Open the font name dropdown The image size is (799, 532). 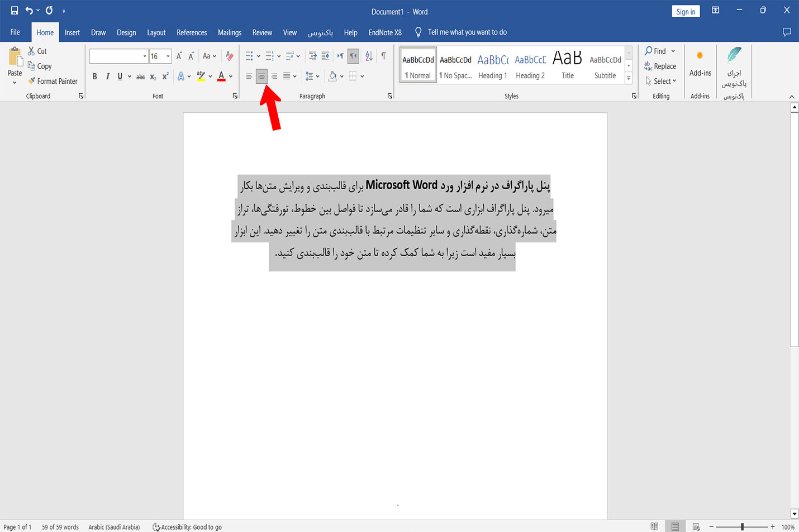pos(145,56)
